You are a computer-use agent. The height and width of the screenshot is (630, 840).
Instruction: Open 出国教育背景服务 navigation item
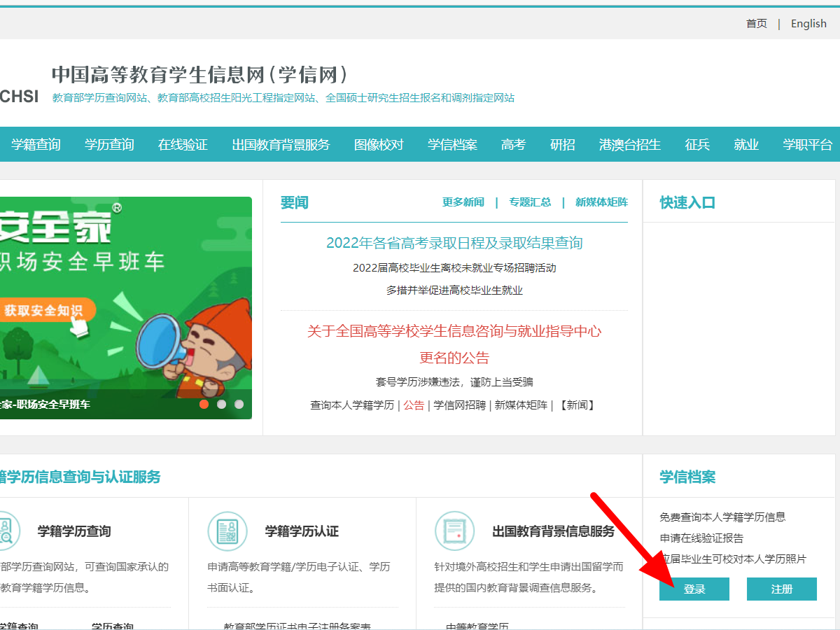click(x=281, y=145)
